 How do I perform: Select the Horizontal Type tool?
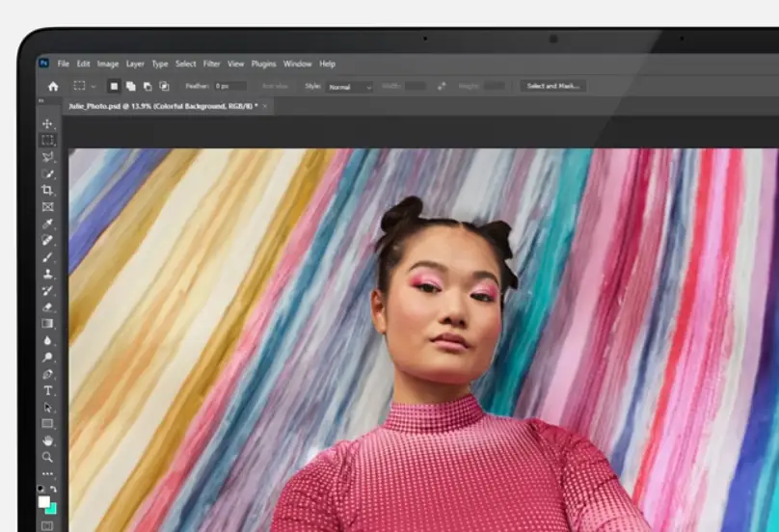click(47, 391)
